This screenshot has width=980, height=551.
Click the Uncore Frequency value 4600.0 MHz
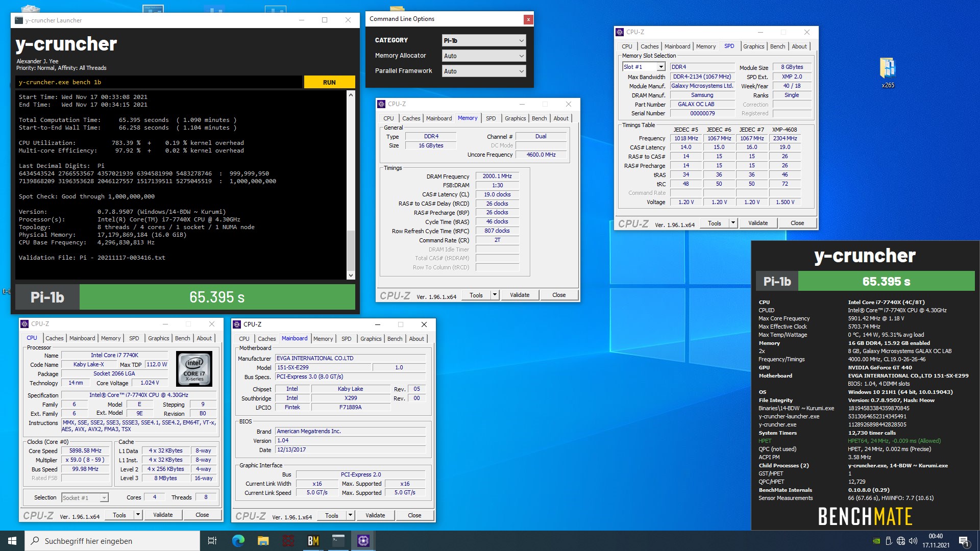click(x=541, y=155)
